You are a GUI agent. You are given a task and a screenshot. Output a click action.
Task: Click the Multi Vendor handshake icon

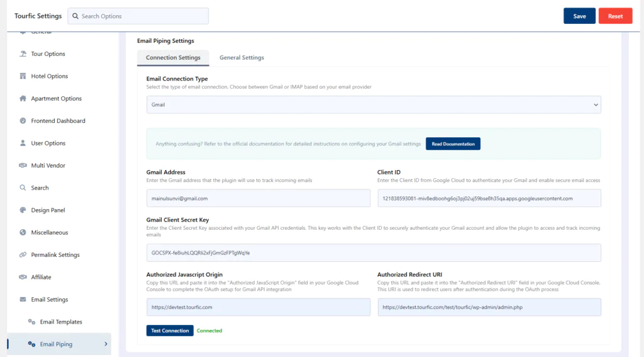[x=23, y=166]
